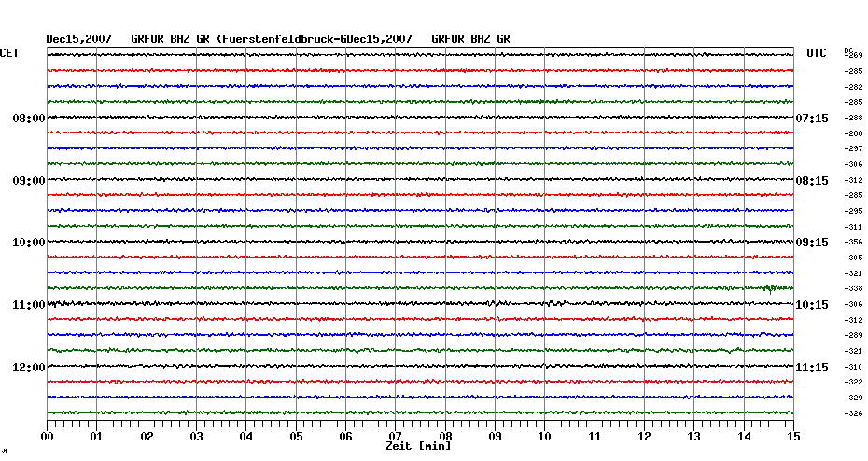Click the 10:15 UTC time label
The width and height of the screenshot is (868, 461).
(x=812, y=305)
